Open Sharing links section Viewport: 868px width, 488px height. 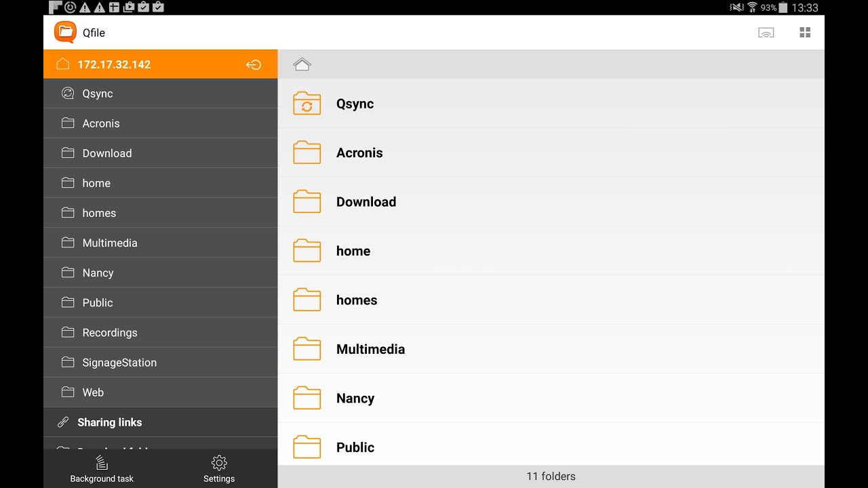[x=161, y=422]
